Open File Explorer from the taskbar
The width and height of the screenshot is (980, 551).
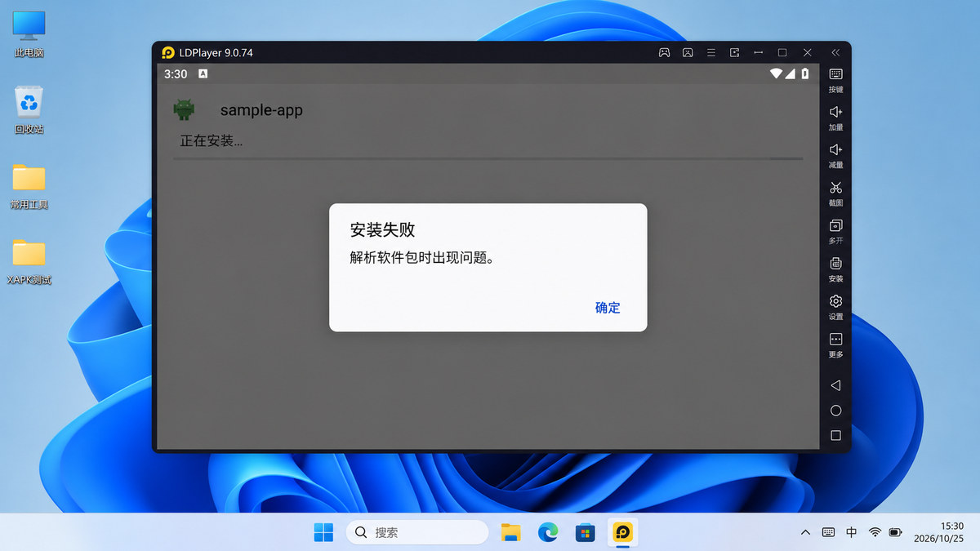511,532
